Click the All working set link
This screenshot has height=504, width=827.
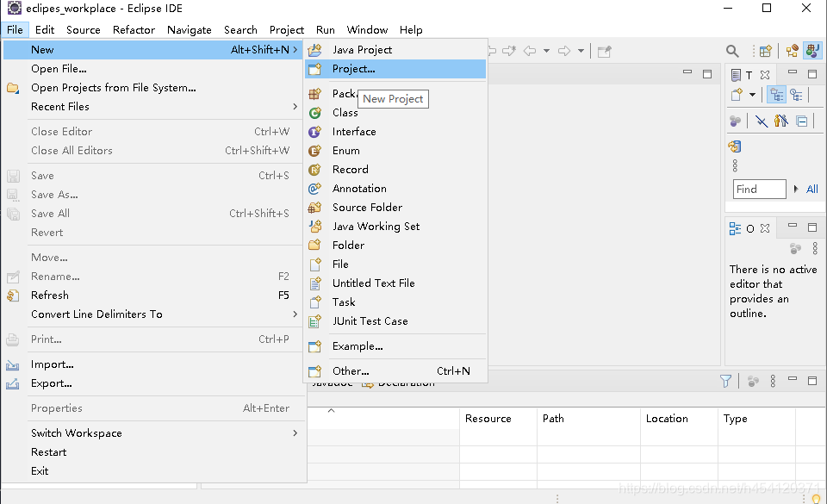(812, 190)
